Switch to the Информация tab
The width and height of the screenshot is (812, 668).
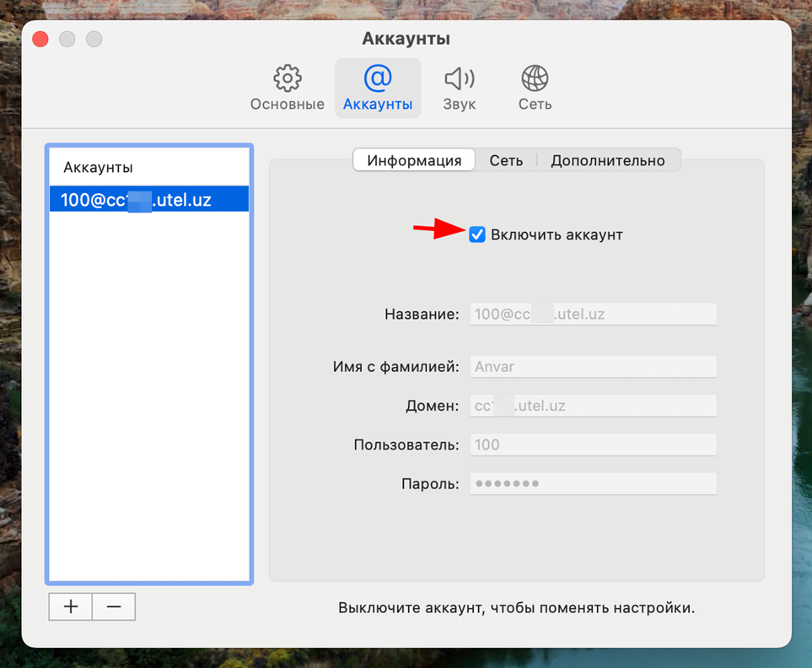(414, 160)
